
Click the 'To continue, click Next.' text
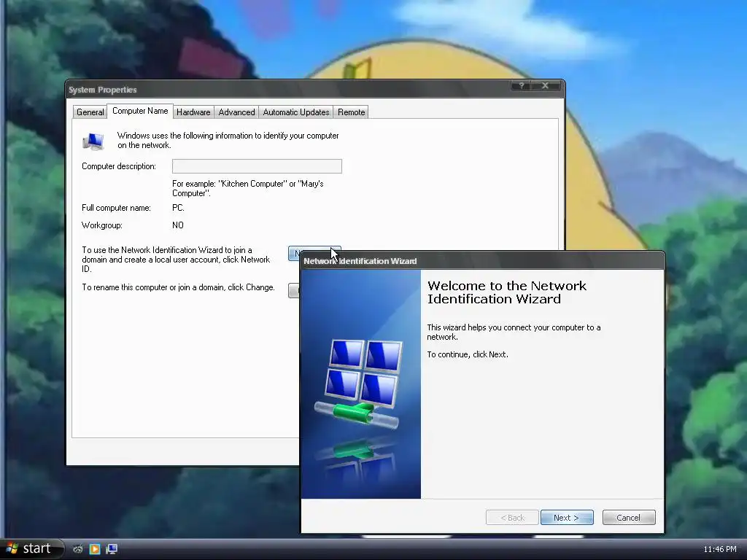pyautogui.click(x=468, y=354)
